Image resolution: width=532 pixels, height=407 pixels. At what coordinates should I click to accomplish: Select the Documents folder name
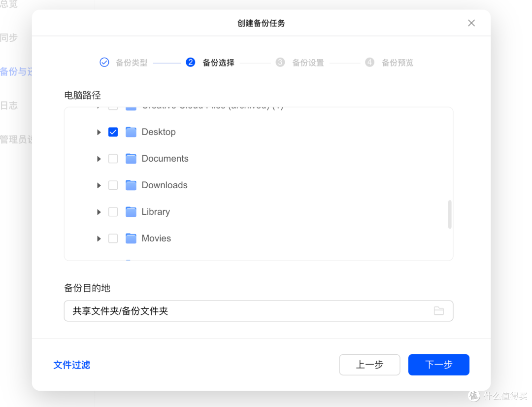tap(165, 159)
